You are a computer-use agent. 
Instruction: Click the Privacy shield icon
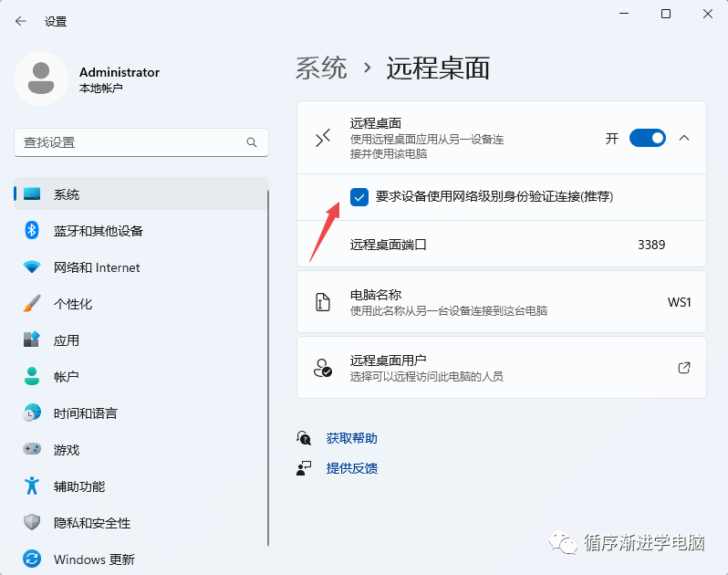coord(32,522)
